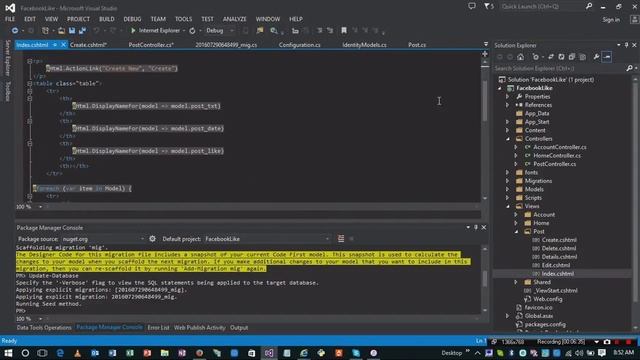Open the Internet Explorer browser dropdown arrow
This screenshot has width=640, height=360.
pyautogui.click(x=184, y=31)
